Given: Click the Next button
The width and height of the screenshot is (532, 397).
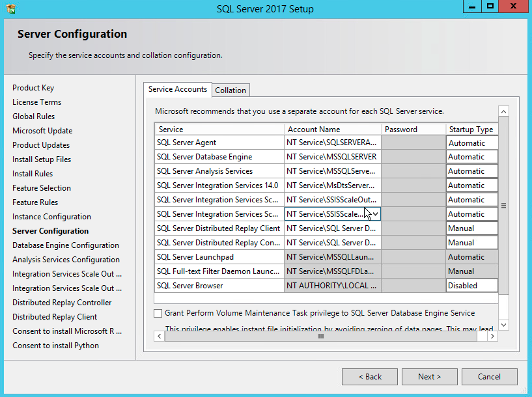Looking at the screenshot, I should pyautogui.click(x=429, y=377).
